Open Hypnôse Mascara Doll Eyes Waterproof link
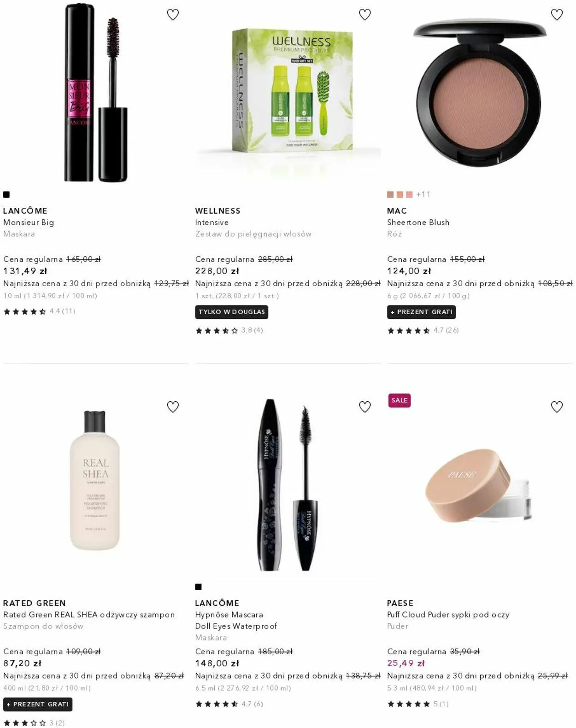Viewport: 576px width, 728px height. point(236,620)
